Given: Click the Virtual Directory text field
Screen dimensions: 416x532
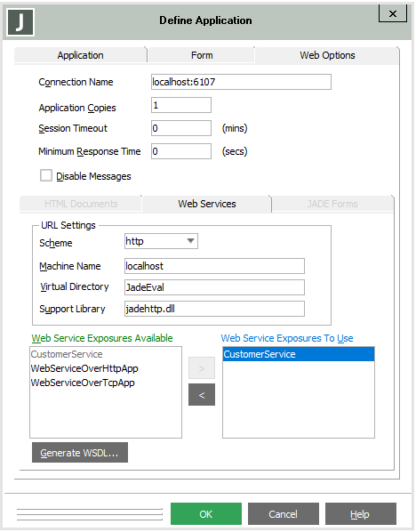Looking at the screenshot, I should [214, 287].
